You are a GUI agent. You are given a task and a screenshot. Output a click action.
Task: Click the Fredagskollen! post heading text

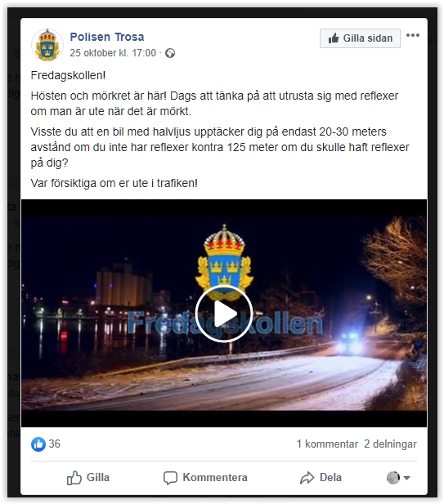tap(68, 75)
